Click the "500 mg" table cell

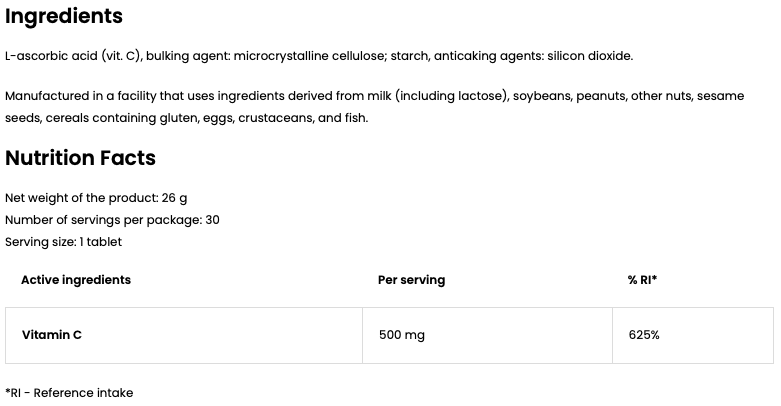click(401, 335)
